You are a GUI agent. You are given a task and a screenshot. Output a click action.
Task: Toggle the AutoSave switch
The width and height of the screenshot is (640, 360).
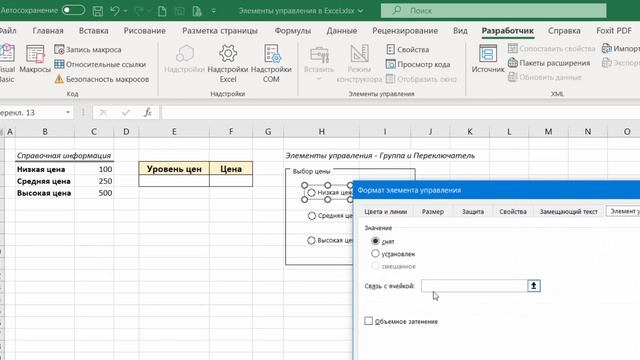point(73,10)
